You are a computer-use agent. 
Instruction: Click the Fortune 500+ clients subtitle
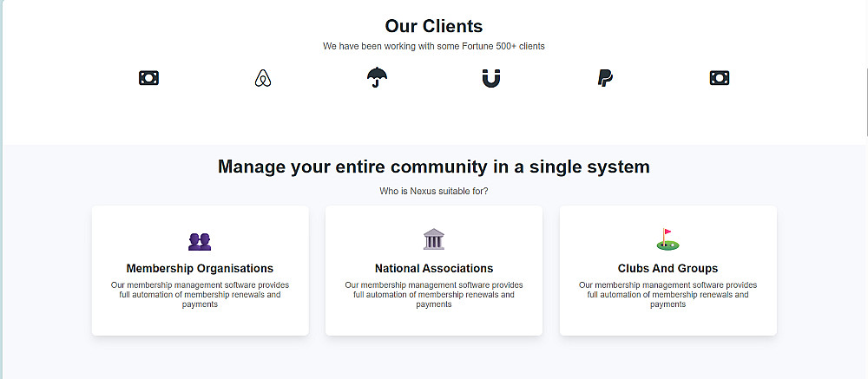pyautogui.click(x=434, y=46)
